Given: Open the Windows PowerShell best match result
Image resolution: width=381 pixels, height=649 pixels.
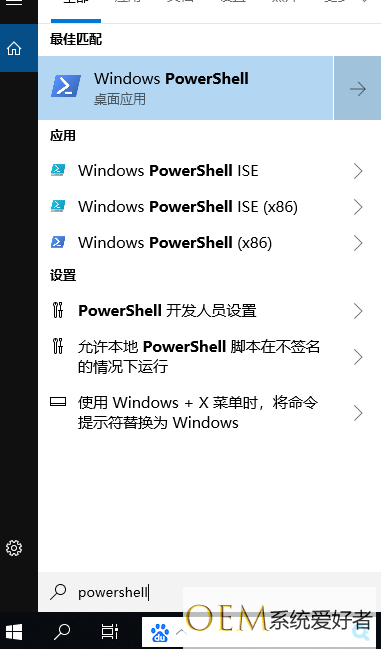Looking at the screenshot, I should point(185,88).
